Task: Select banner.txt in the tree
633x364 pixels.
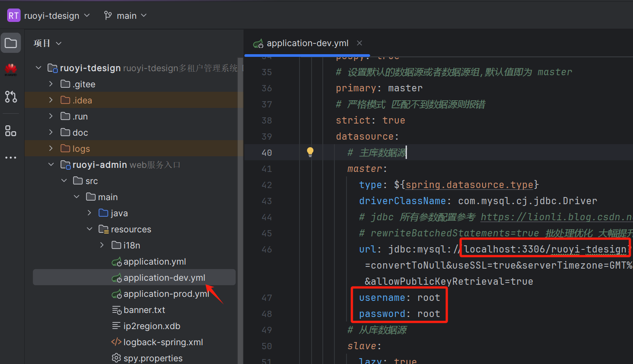Action: point(144,310)
